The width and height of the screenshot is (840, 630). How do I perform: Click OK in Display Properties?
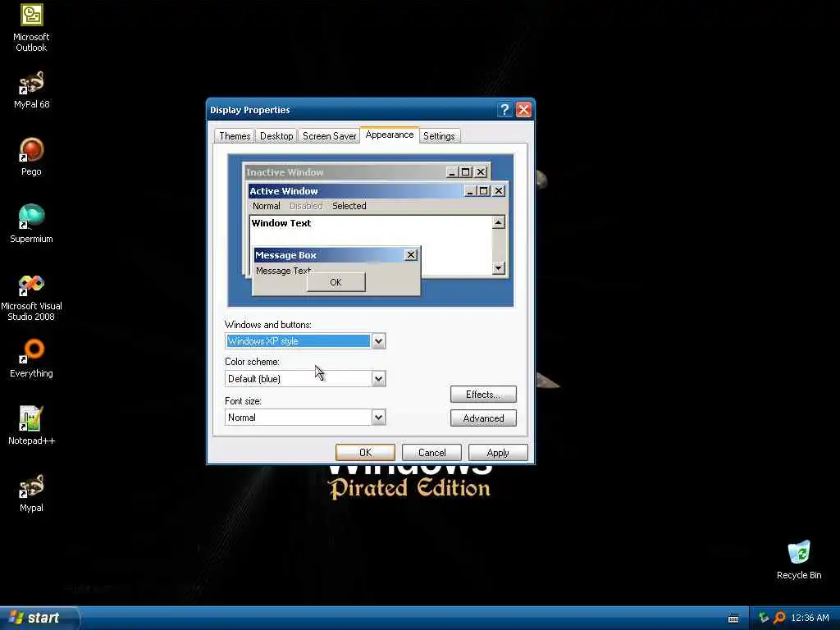[365, 453]
